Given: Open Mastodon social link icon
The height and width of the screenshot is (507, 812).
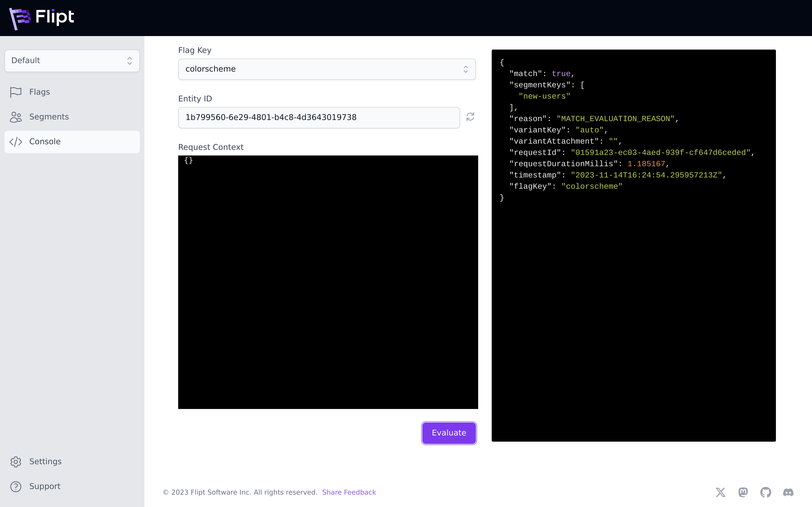Looking at the screenshot, I should (x=743, y=492).
